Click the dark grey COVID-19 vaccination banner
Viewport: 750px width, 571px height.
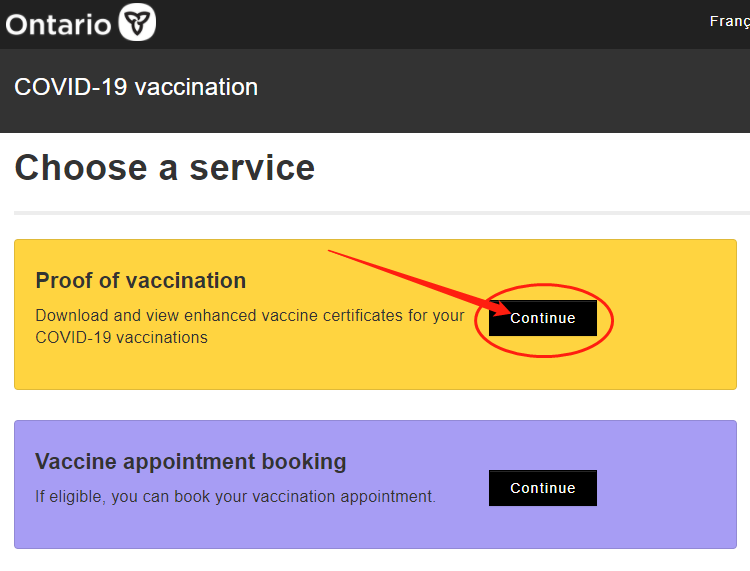click(x=375, y=90)
